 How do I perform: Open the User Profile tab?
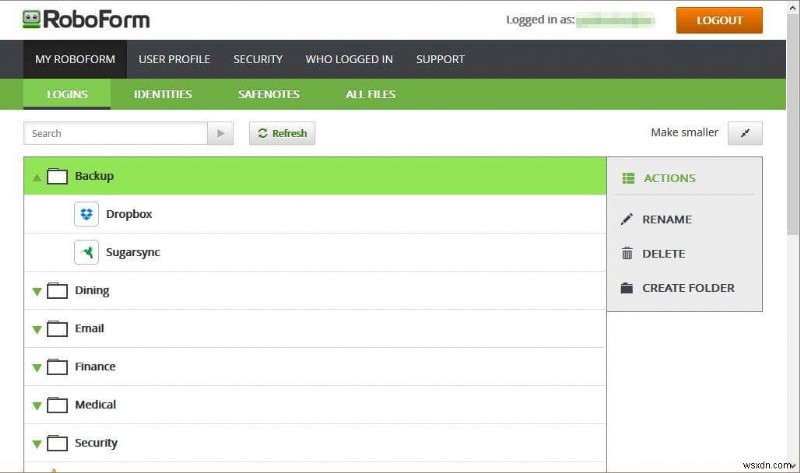[174, 59]
